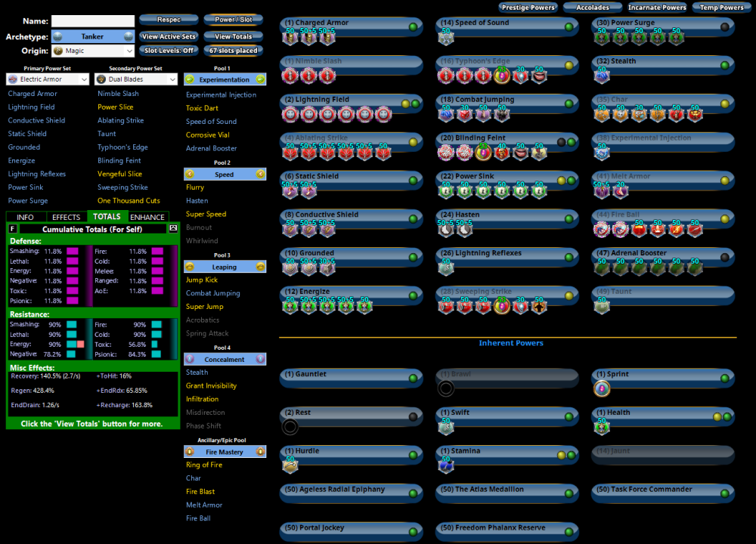Viewport: 756px width, 544px height.
Task: Click the enhancement slot under Taunt power
Action: pos(602,306)
